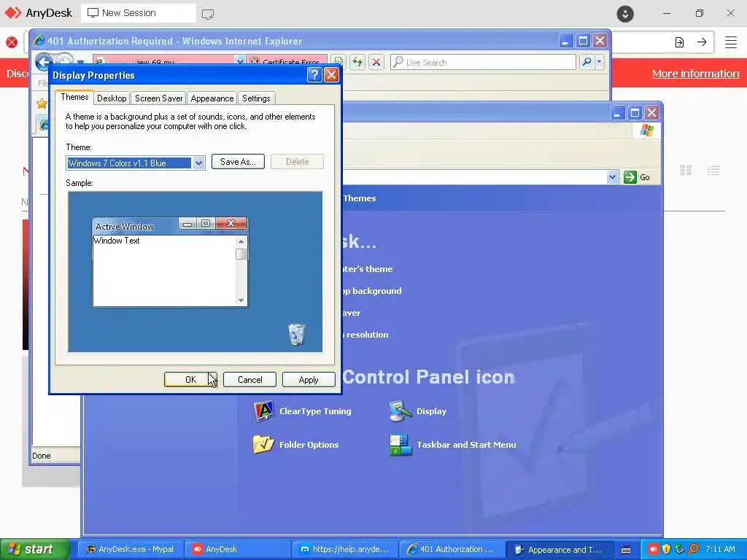Open the Live Search options dropdown arrow
Image resolution: width=747 pixels, height=560 pixels.
(600, 62)
